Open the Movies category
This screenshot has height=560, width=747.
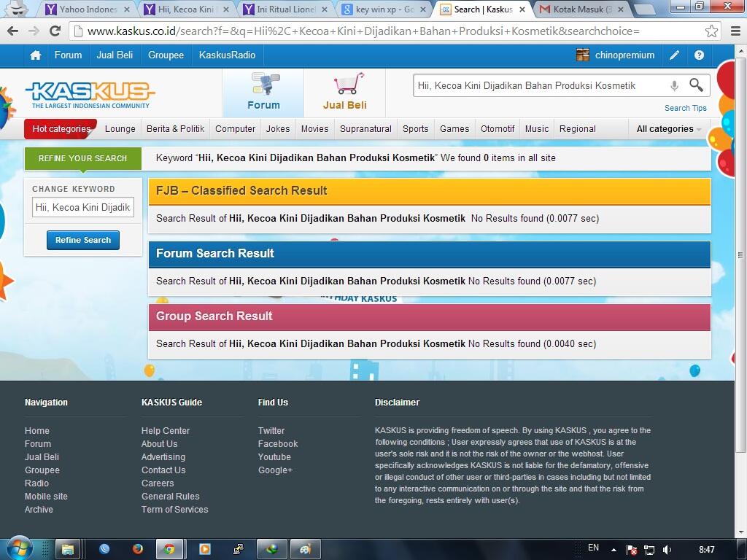(x=315, y=129)
